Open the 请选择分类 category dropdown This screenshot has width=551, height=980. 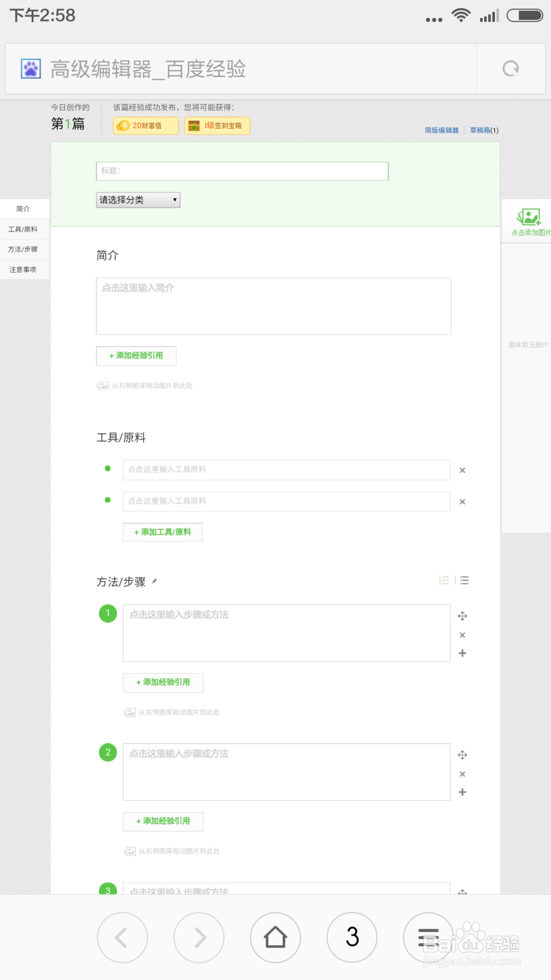138,200
